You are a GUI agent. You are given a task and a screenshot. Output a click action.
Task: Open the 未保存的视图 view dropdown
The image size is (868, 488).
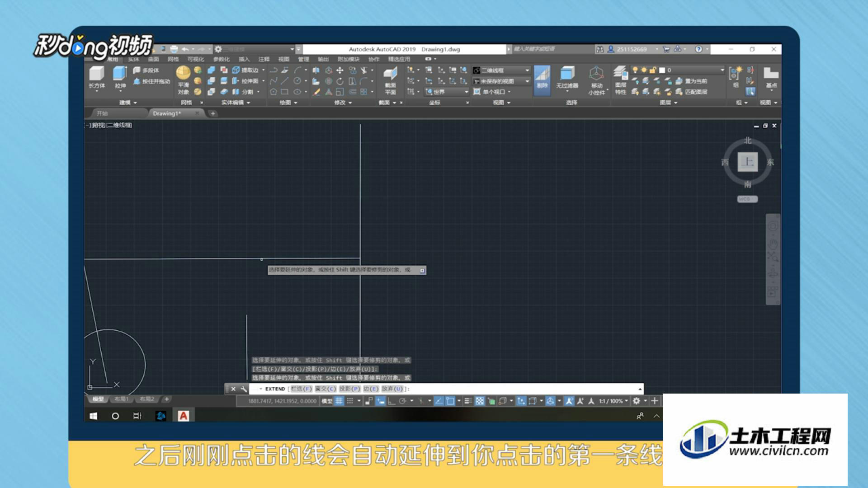pyautogui.click(x=501, y=81)
